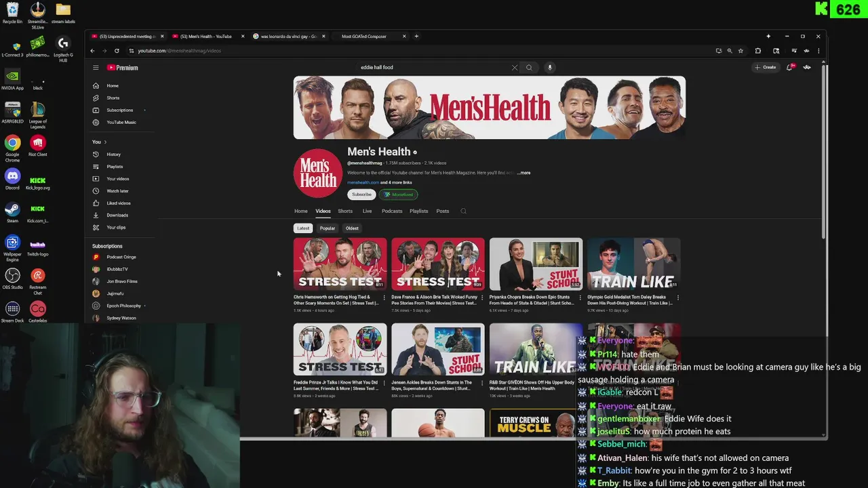Open the menshealth.com link
The height and width of the screenshot is (488, 868).
coord(363,182)
